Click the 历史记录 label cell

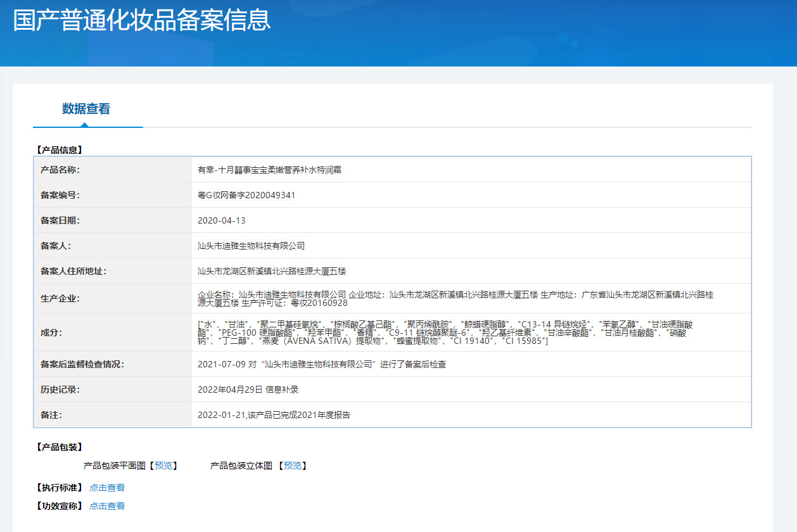pyautogui.click(x=112, y=389)
